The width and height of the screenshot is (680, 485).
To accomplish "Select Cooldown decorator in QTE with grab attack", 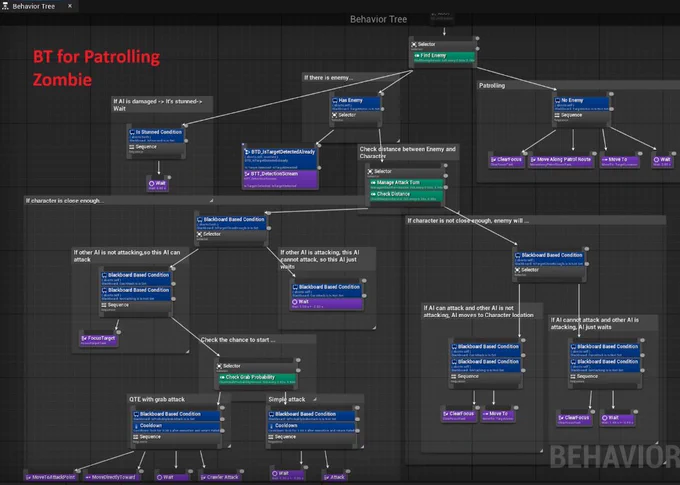I will coord(177,427).
